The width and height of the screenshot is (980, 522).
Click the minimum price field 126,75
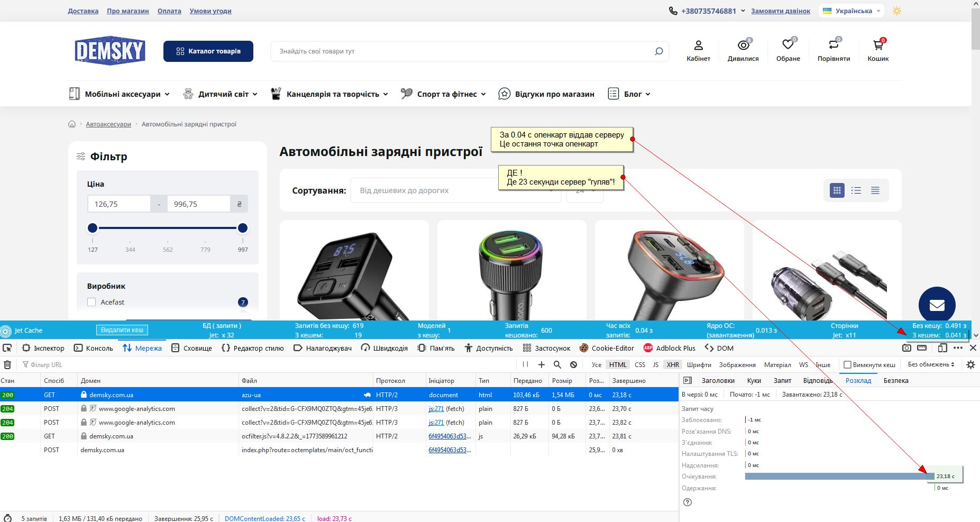(x=119, y=204)
